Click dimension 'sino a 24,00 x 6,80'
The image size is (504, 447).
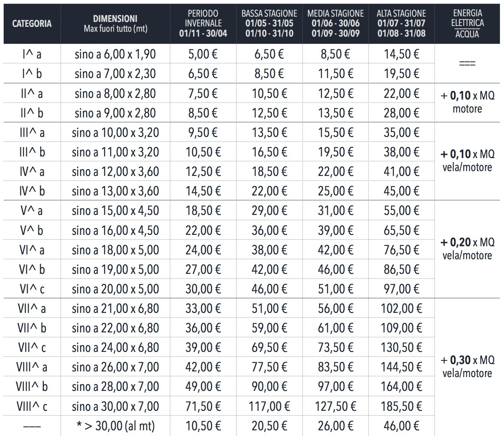[115, 347]
